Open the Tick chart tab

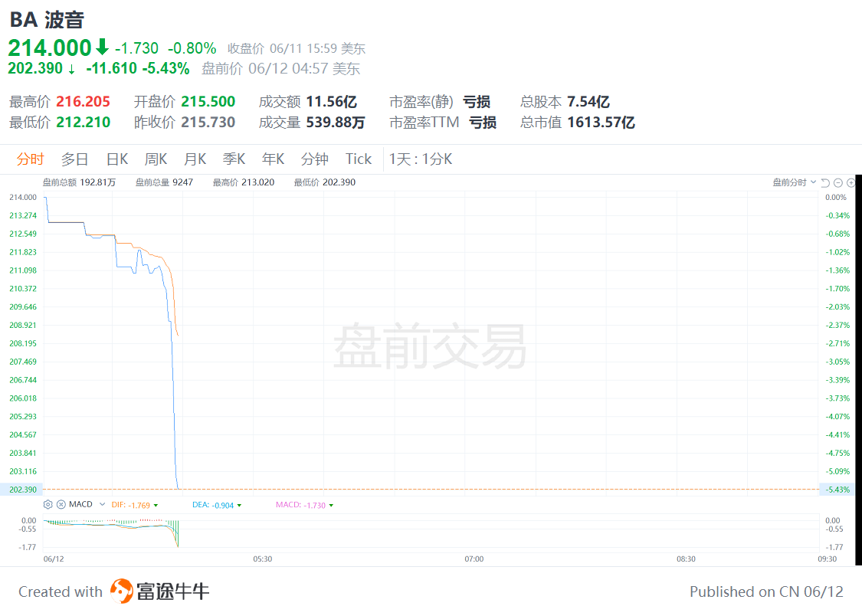point(358,159)
